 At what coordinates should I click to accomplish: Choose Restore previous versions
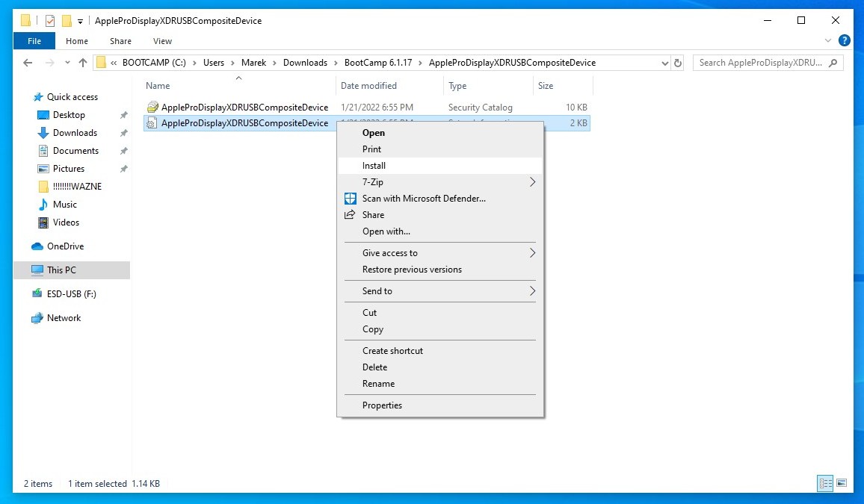tap(439, 270)
